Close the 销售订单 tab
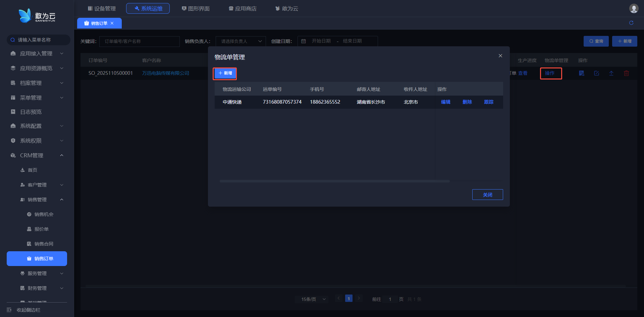644x317 pixels. pyautogui.click(x=112, y=23)
